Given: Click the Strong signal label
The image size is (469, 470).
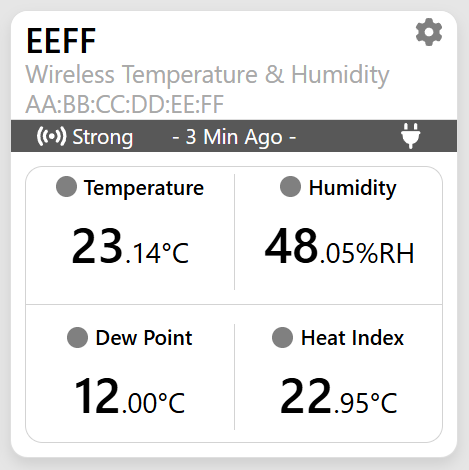Looking at the screenshot, I should 103,137.
